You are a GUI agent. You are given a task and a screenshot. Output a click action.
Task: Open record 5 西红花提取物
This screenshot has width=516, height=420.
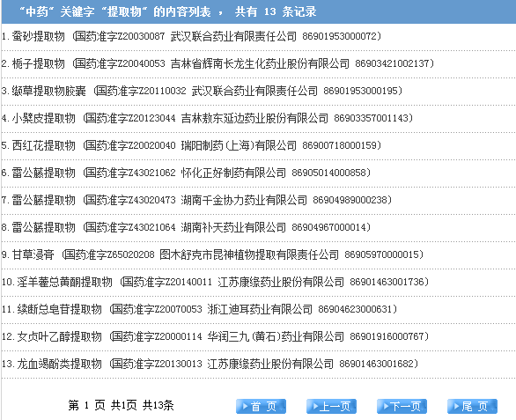[x=191, y=145]
